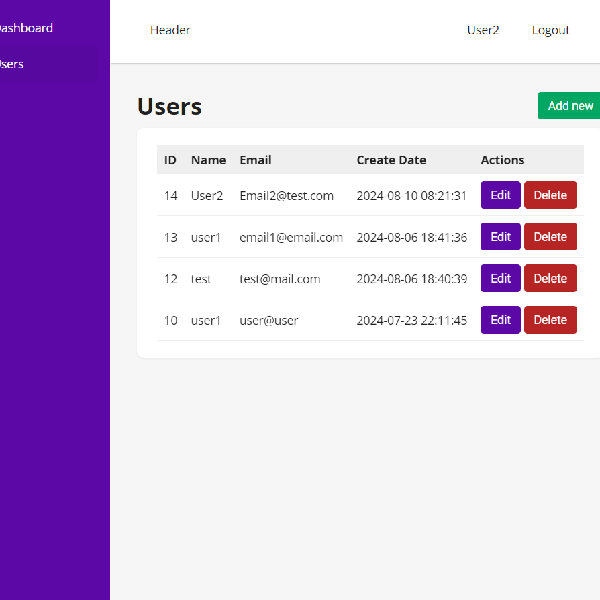Edit the user named test
The image size is (600, 600).
pos(500,279)
